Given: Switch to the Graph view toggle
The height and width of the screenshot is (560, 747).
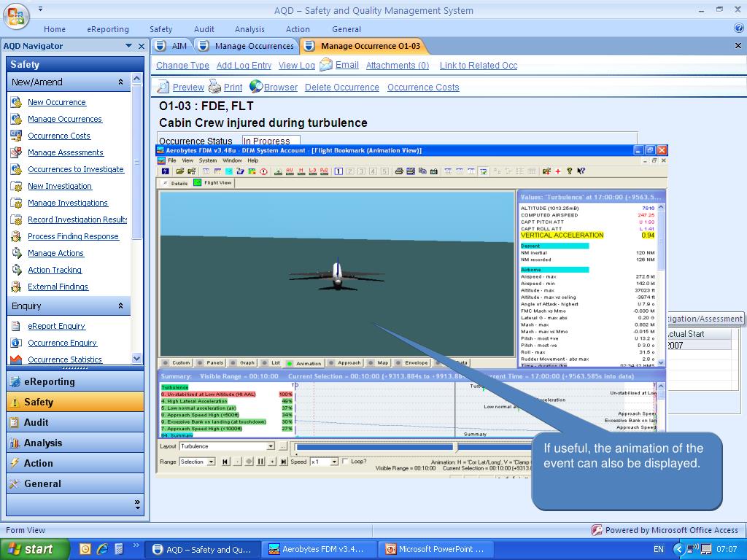Looking at the screenshot, I should click(242, 363).
